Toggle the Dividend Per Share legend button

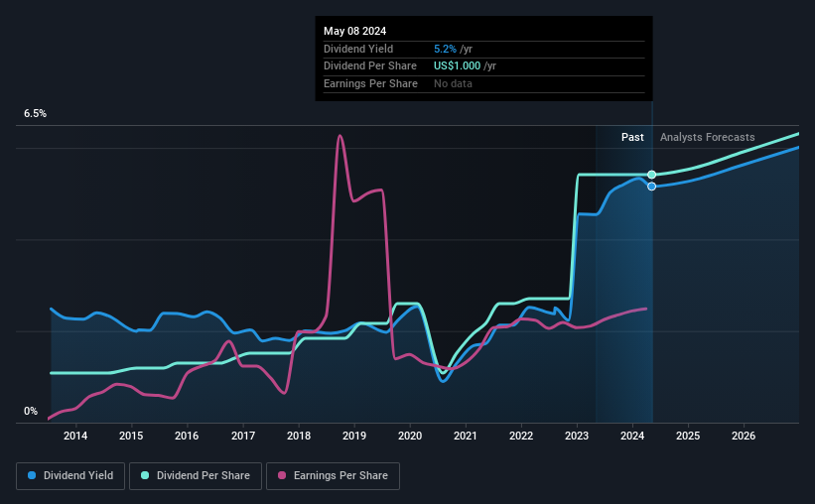(196, 476)
